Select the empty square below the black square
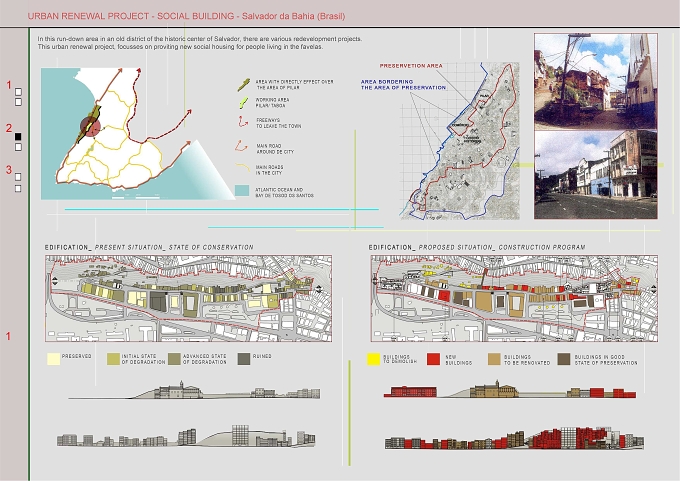Viewport: 680px width, 481px height. [x=18, y=147]
